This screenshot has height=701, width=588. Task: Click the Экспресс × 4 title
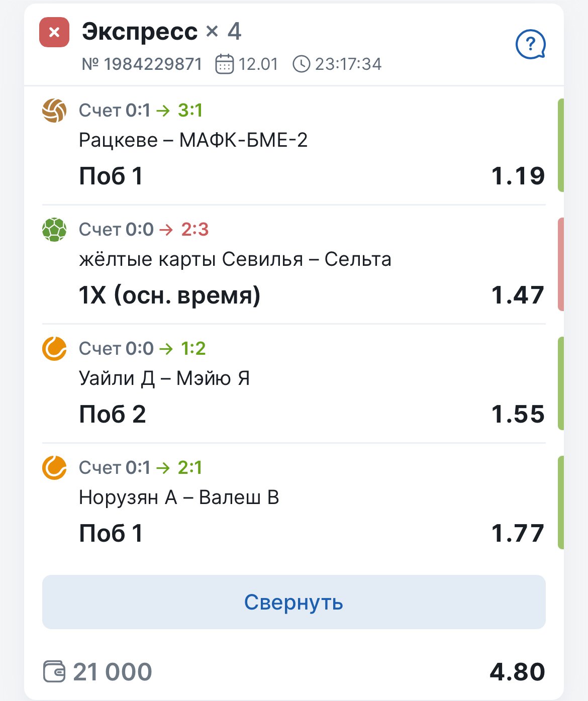point(161,32)
